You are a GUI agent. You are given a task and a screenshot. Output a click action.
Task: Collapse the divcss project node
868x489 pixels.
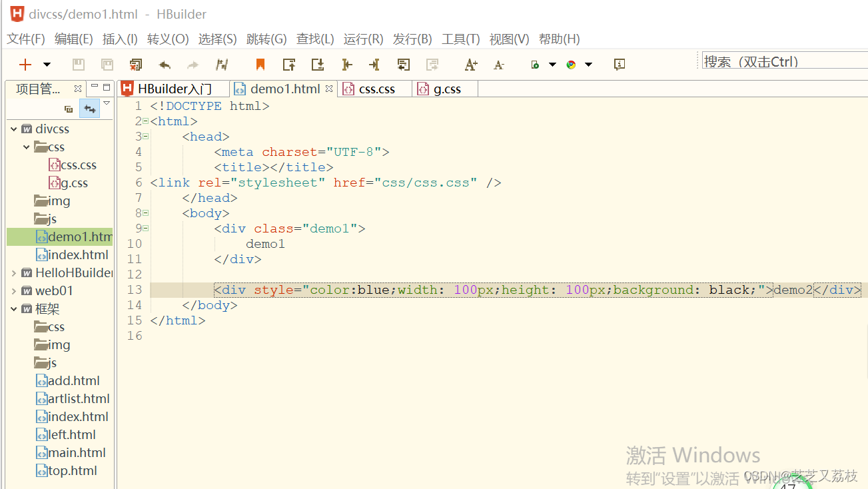click(x=14, y=129)
